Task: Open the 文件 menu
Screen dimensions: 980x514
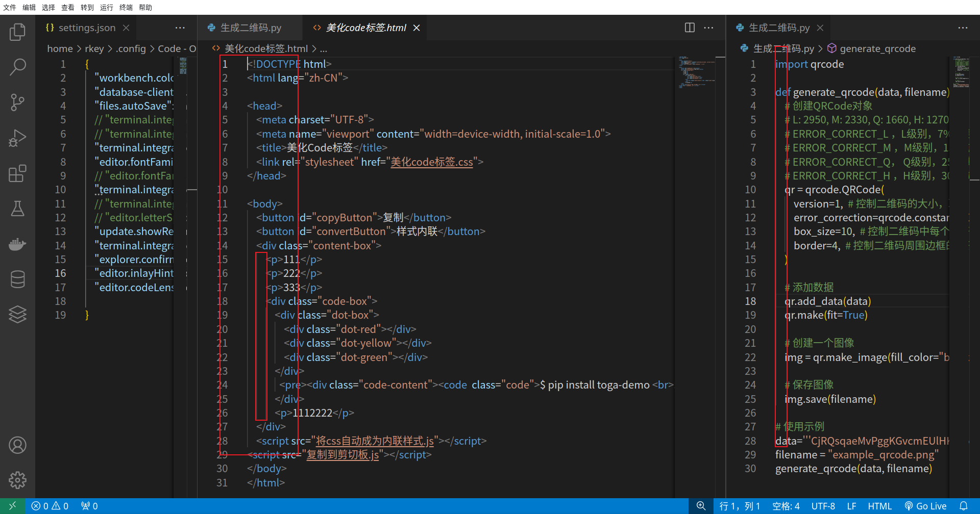Action: (x=10, y=7)
